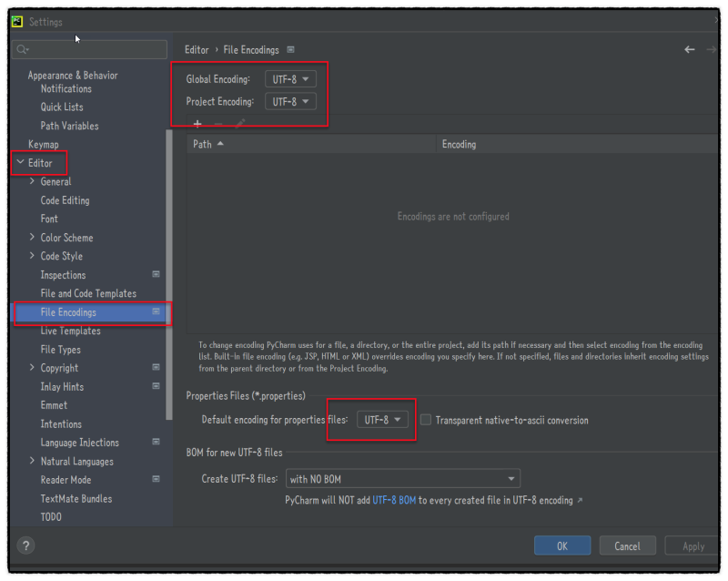Expand the Code Style node
This screenshot has height=581, width=728.
click(x=32, y=256)
